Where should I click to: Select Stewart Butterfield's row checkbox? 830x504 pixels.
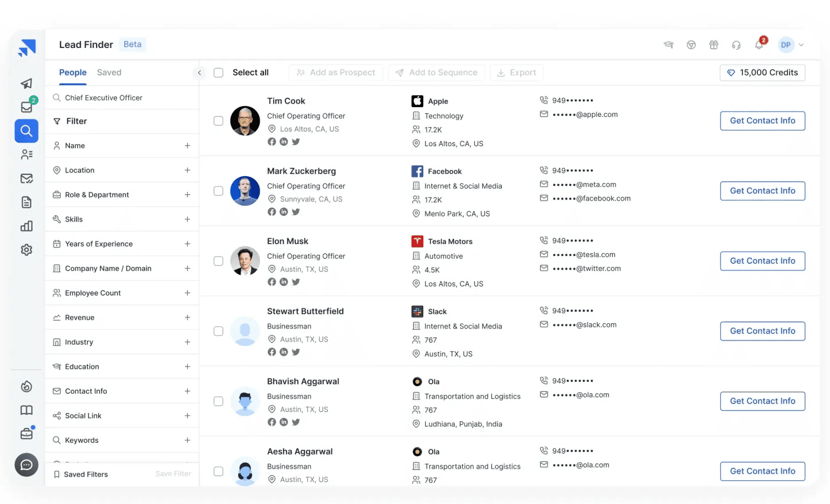[x=218, y=331]
